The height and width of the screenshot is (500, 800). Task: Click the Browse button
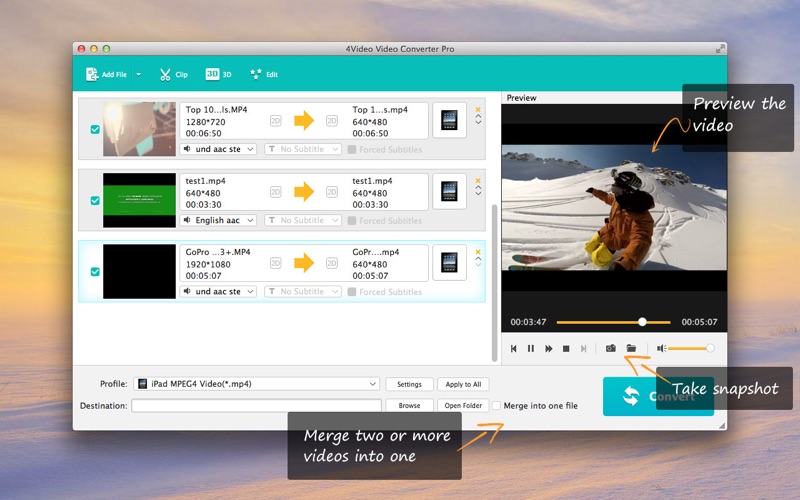[409, 406]
